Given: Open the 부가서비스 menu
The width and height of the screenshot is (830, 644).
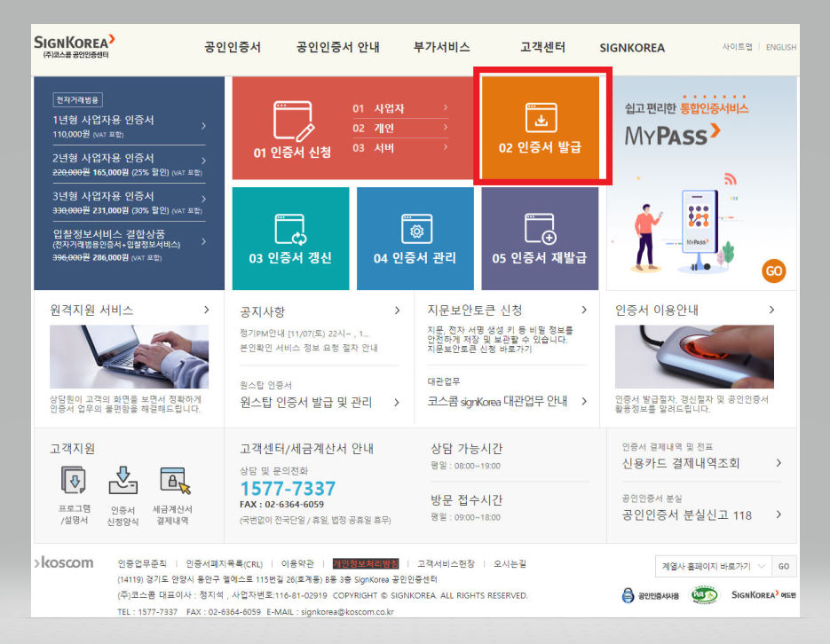Looking at the screenshot, I should (441, 47).
